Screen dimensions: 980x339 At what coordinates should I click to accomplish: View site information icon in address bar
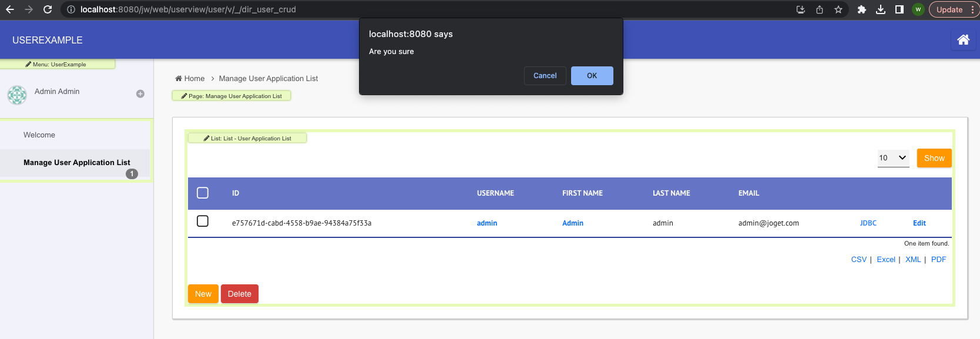point(71,9)
